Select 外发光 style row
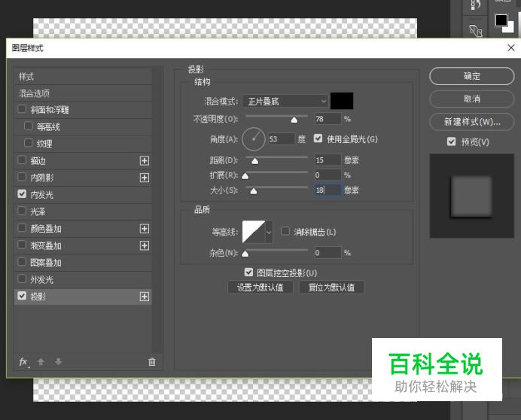Screen dimensions: 521x420 83,279
